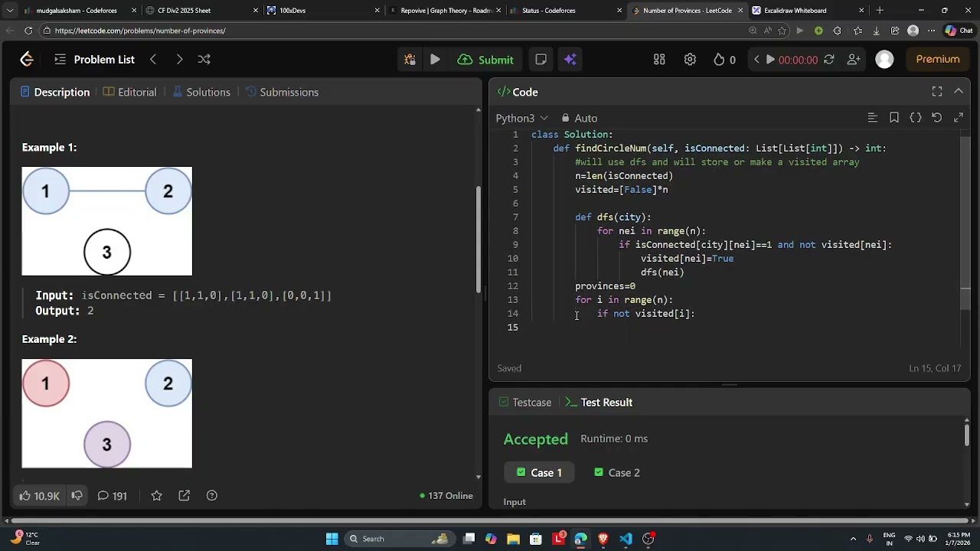Toggle the Auto lock setting
Screen dimensions: 980x551
(579, 118)
